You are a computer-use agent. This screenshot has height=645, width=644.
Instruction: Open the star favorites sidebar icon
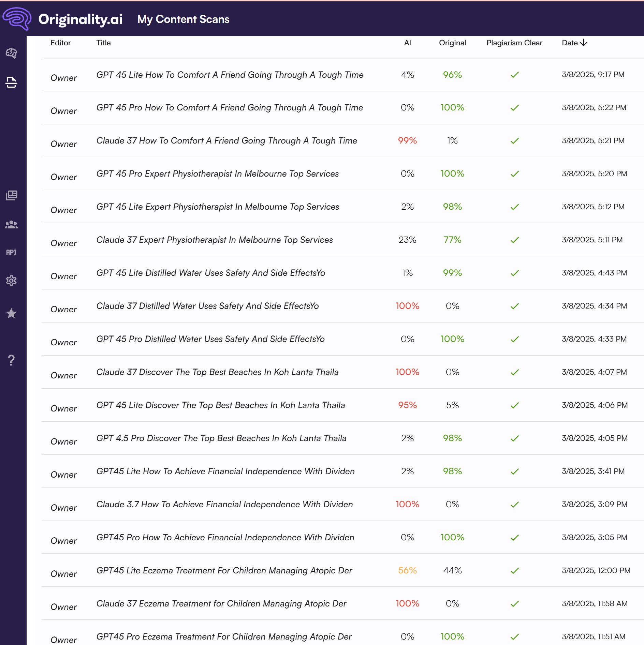[11, 313]
